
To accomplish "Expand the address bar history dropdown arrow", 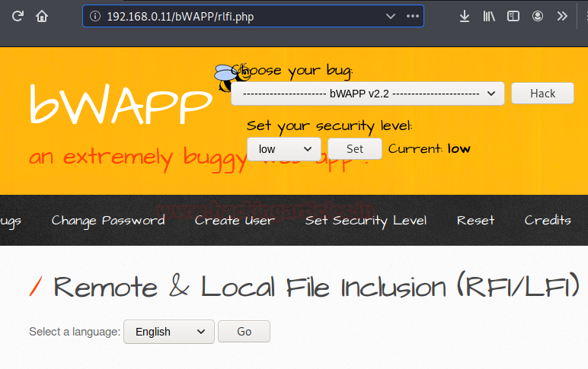I will point(391,16).
